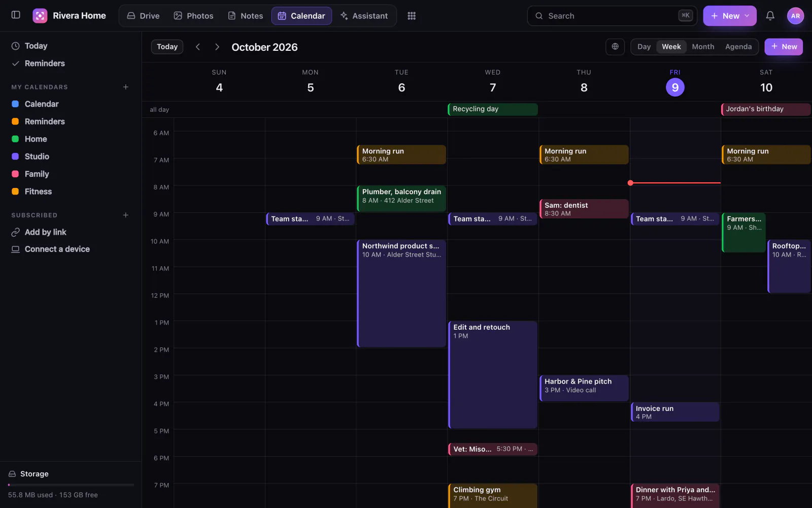Create a new event with calendar New button
812x508 pixels.
(x=784, y=47)
